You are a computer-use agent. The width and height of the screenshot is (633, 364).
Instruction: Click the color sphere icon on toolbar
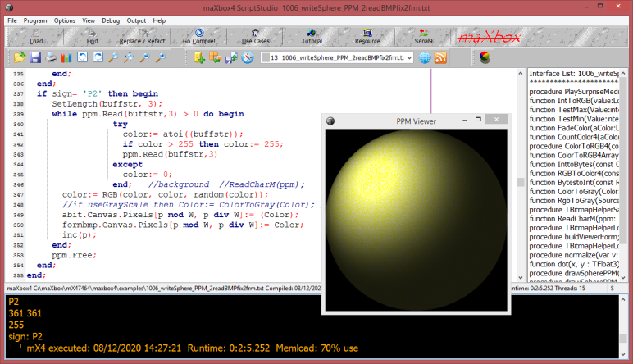click(485, 57)
